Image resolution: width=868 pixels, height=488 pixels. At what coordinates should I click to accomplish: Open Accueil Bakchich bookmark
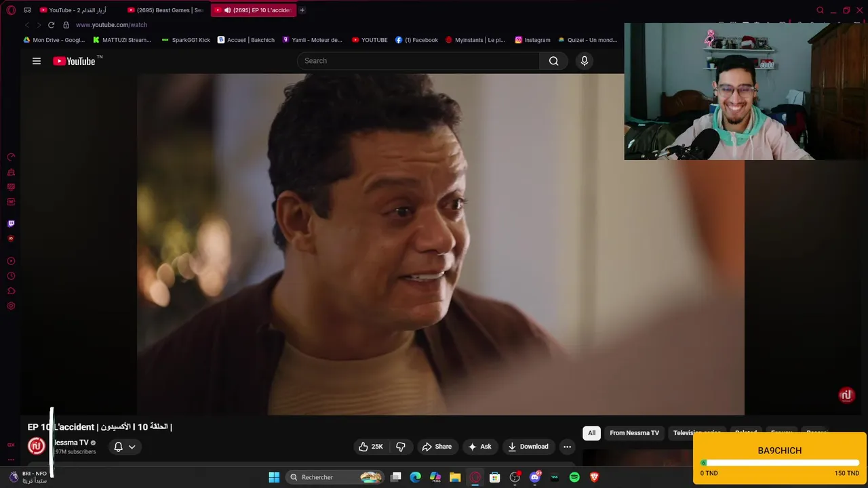246,40
